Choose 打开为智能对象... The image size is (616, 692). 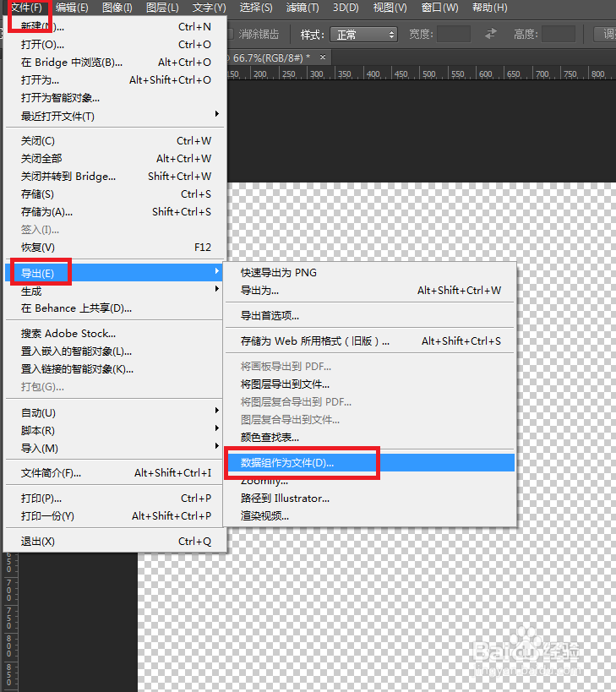tap(115, 97)
